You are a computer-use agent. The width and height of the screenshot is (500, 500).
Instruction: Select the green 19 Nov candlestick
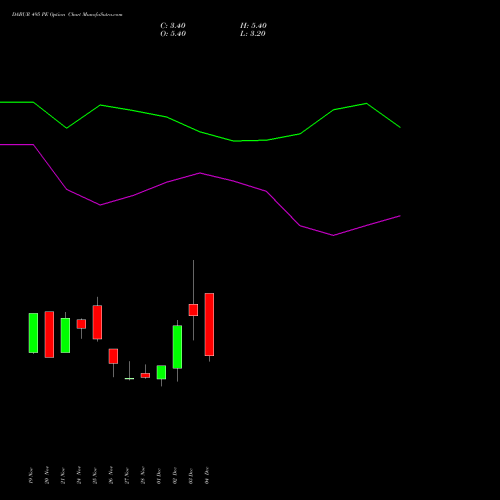[x=33, y=333]
